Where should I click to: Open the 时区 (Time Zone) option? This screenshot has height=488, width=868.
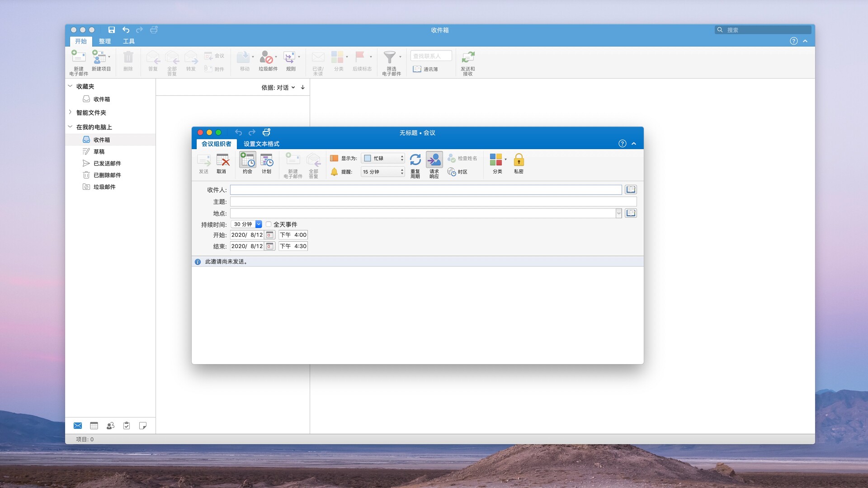point(458,172)
